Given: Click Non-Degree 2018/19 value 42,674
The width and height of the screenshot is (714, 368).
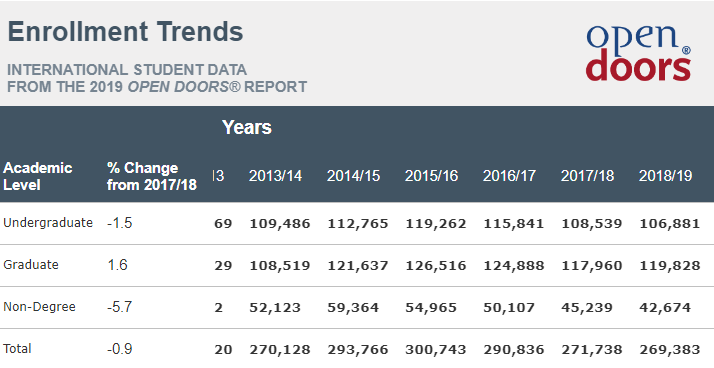Looking at the screenshot, I should (665, 308).
